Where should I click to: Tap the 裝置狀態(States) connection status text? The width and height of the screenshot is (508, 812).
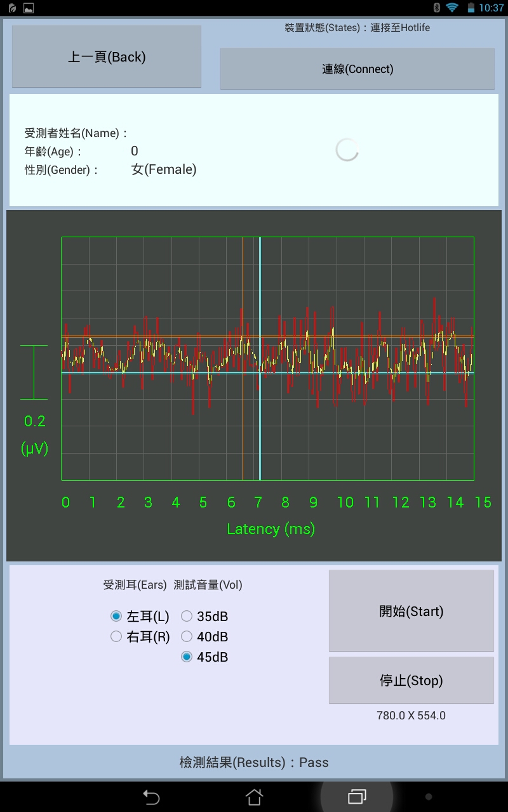click(x=358, y=28)
